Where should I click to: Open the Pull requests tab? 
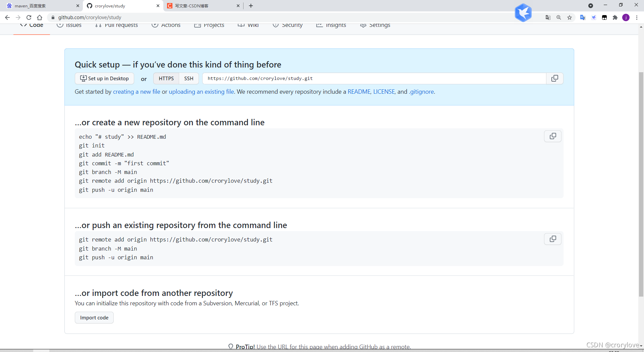point(116,26)
